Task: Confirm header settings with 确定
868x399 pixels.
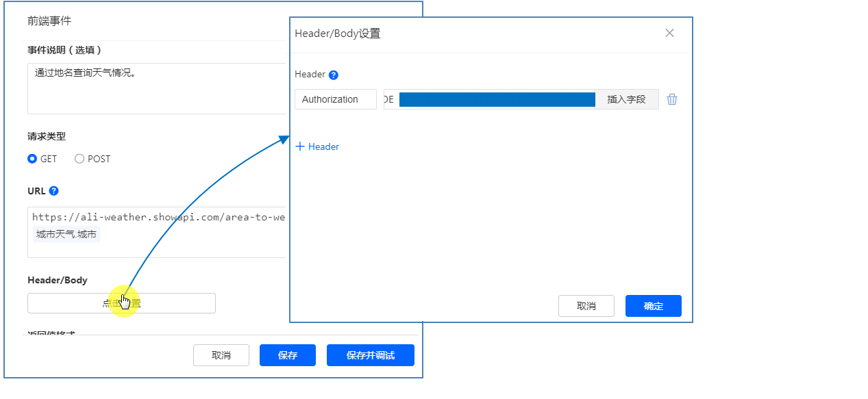Action: (x=653, y=306)
